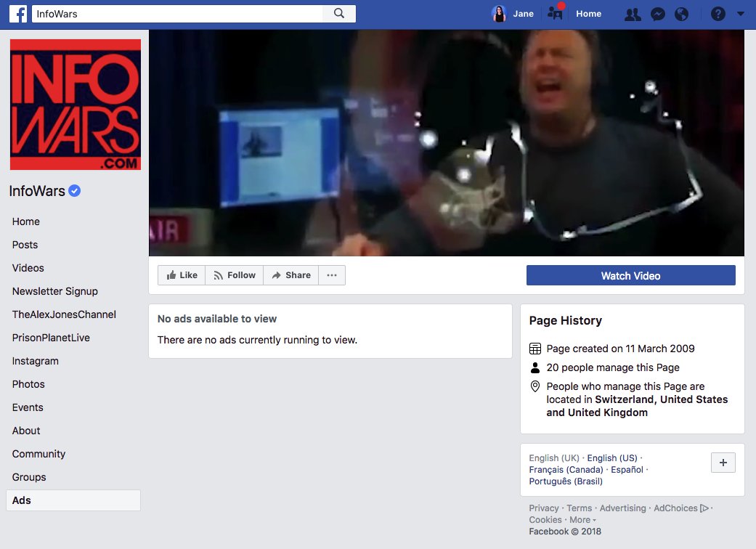Open the Advertising footer link
This screenshot has width=756, height=549.
pyautogui.click(x=622, y=508)
